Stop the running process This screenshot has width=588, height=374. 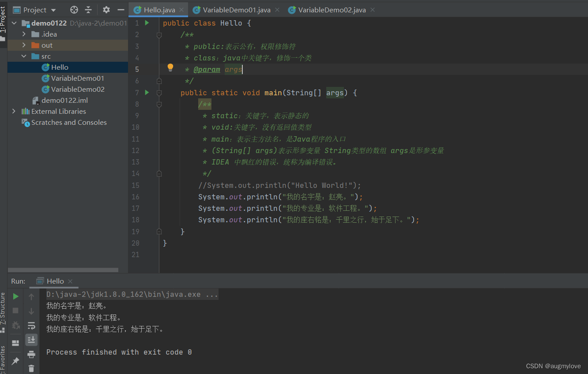click(x=15, y=310)
